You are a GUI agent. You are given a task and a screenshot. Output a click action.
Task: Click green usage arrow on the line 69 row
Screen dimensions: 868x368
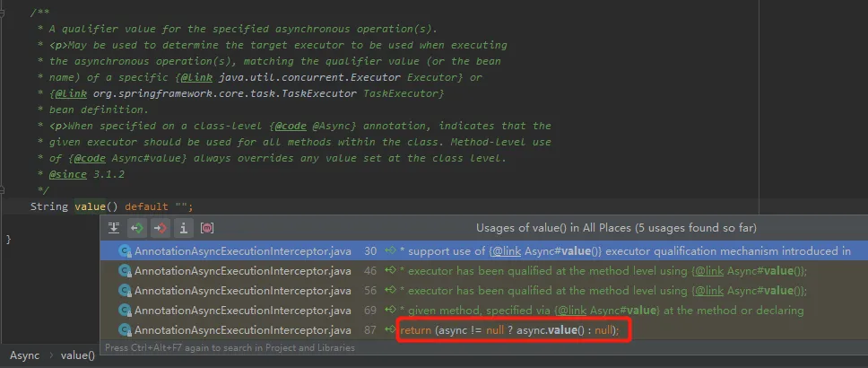pyautogui.click(x=390, y=311)
